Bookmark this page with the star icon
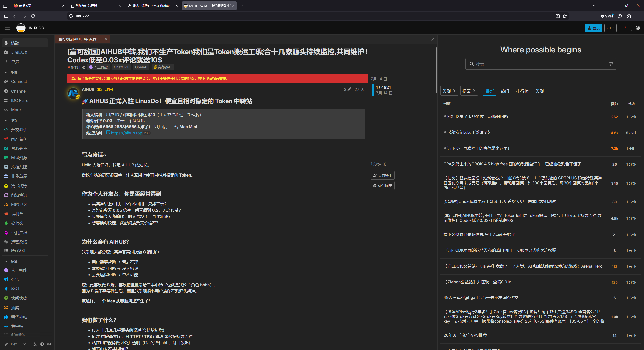This screenshot has height=350, width=644. pos(565,16)
